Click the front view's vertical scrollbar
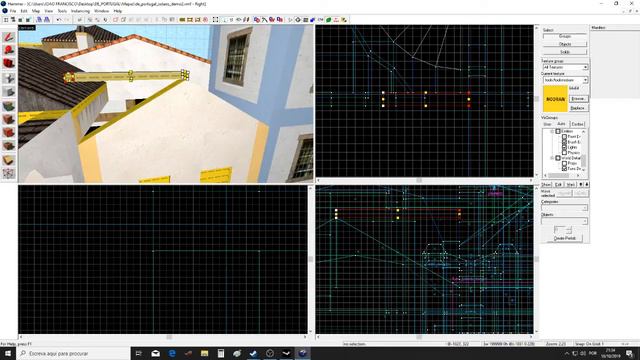The image size is (640, 360). [311, 259]
